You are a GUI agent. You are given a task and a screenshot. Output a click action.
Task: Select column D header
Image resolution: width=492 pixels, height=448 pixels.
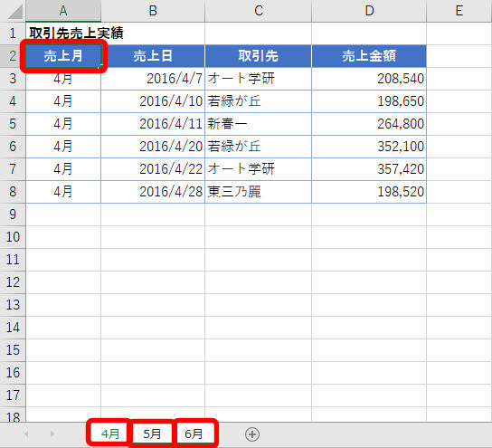point(369,11)
